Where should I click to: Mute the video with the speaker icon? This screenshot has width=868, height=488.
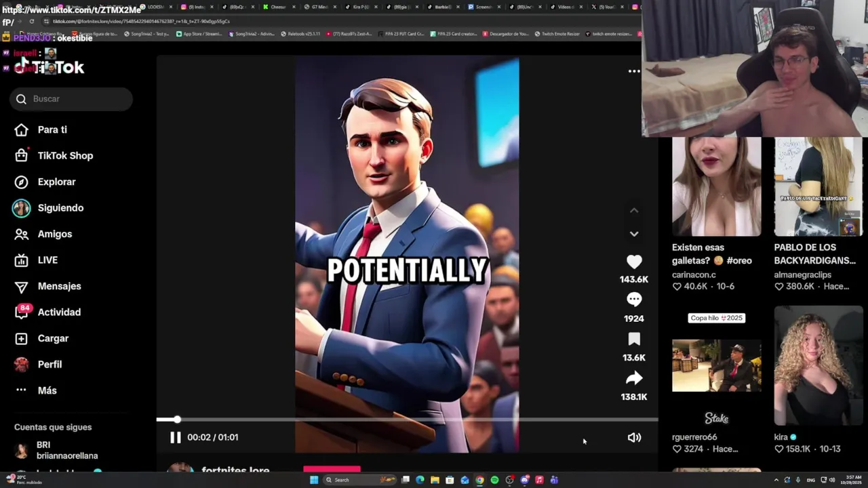(x=634, y=437)
